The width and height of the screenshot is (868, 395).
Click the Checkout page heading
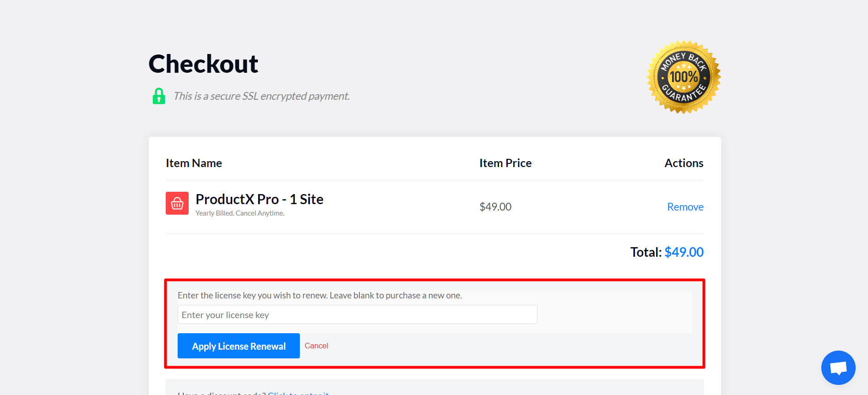point(203,64)
